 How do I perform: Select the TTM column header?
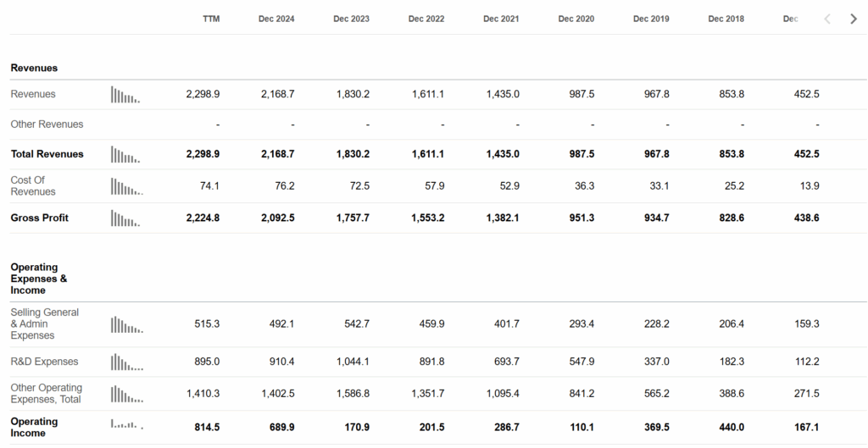211,19
